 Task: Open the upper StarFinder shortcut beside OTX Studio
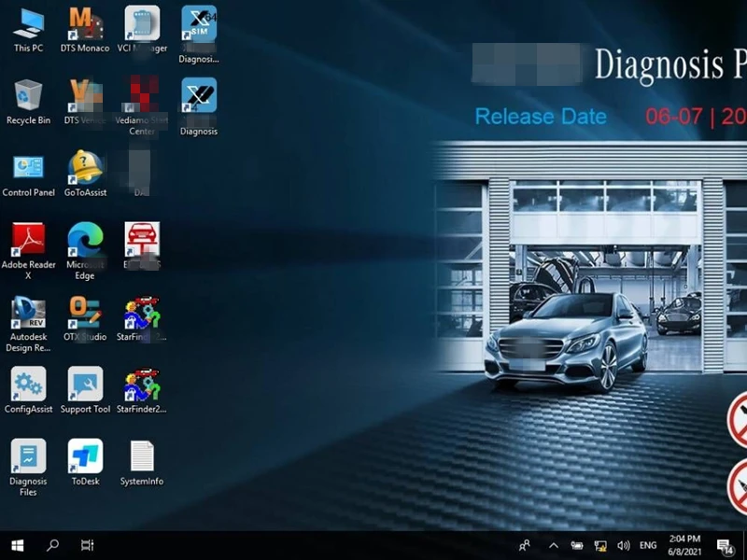142,319
